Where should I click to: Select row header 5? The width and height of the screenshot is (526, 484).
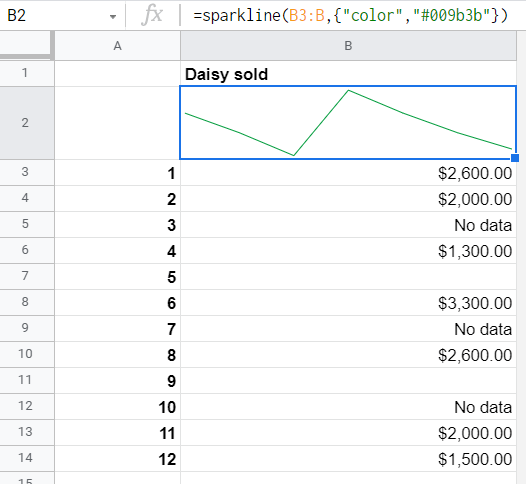coord(27,224)
